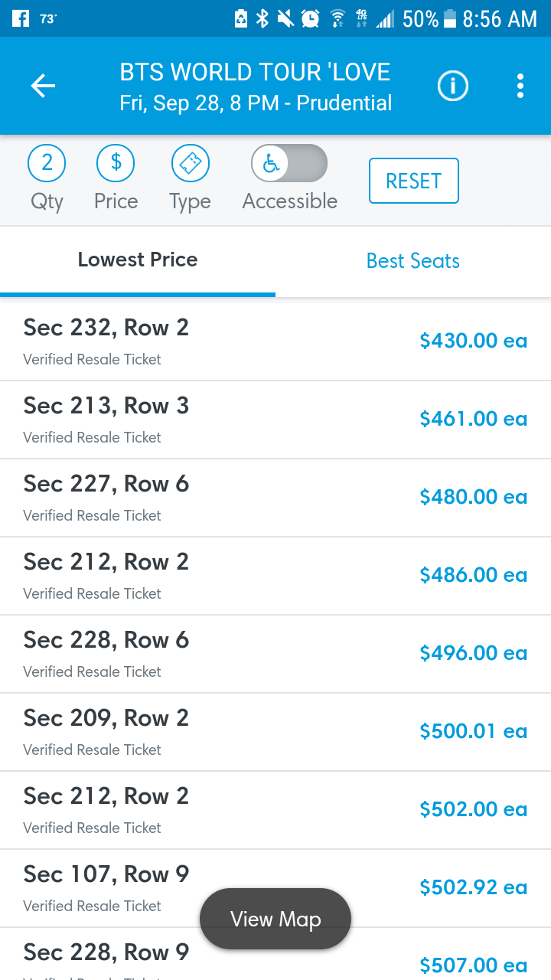This screenshot has height=980, width=551.
Task: Tap the ticket Type filter icon
Action: pos(190,163)
